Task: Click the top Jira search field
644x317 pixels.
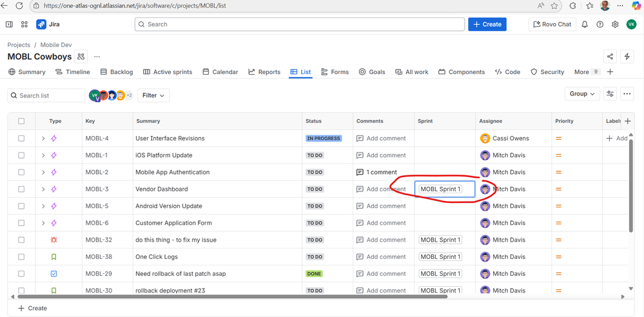Action: pos(300,24)
